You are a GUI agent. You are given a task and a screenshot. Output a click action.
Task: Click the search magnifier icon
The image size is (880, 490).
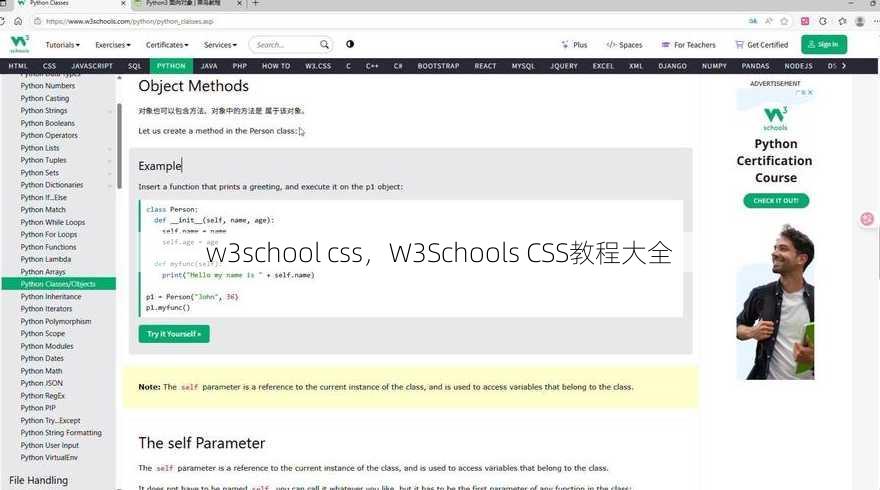[x=324, y=44]
